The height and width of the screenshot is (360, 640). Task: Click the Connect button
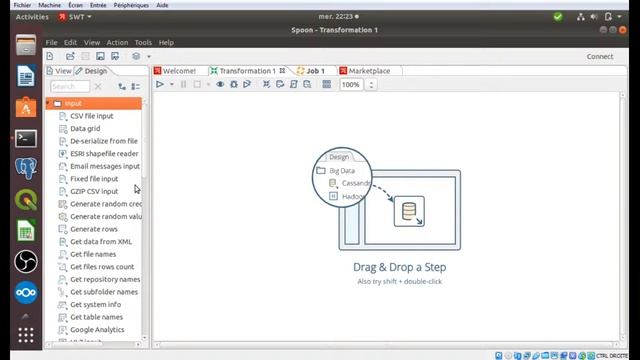tap(600, 57)
